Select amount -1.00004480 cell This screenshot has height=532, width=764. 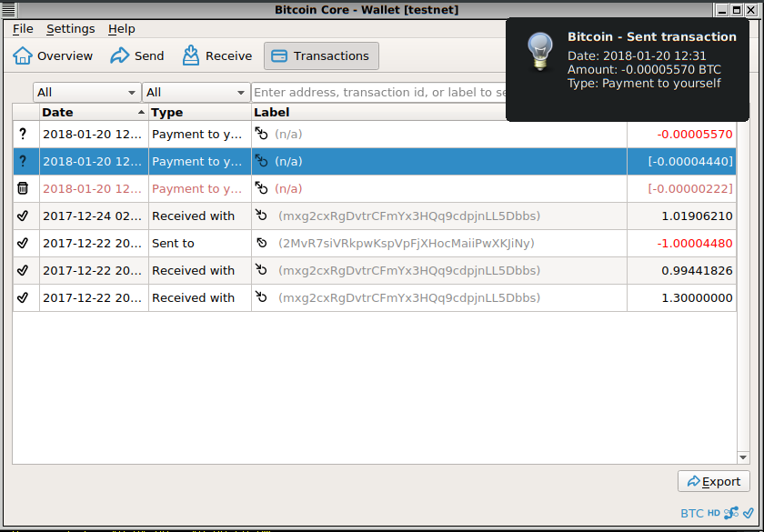click(x=681, y=243)
